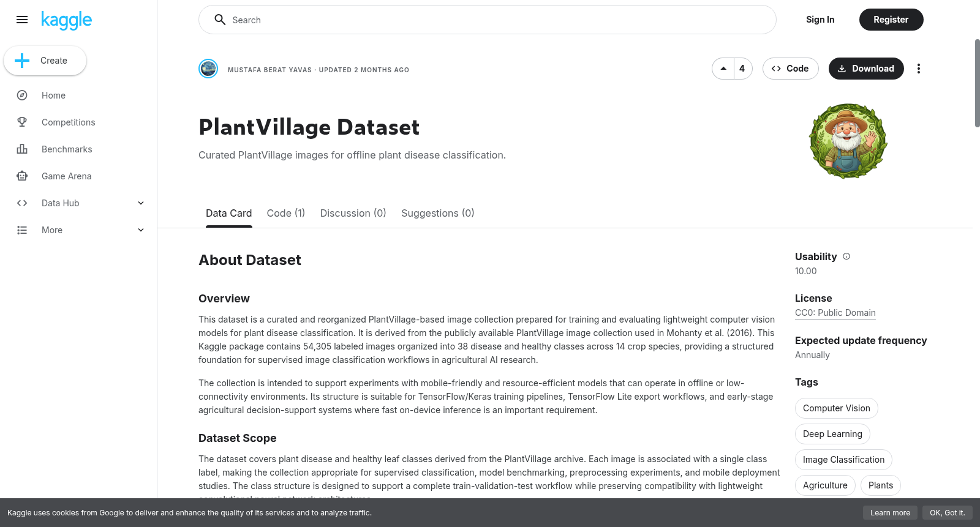
Task: Open Competitions via the trophy icon
Action: (22, 122)
